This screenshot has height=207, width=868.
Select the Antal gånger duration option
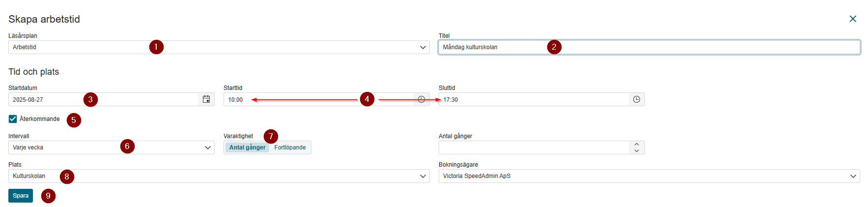(247, 148)
